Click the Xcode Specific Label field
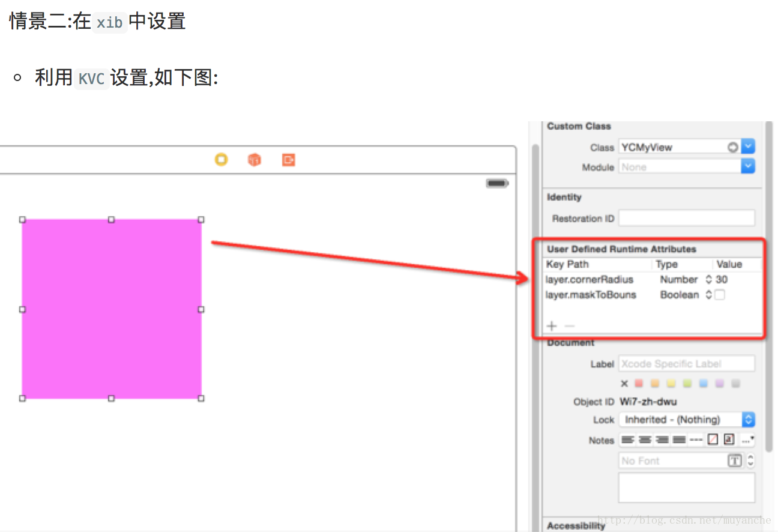The width and height of the screenshot is (778, 532). (x=687, y=363)
